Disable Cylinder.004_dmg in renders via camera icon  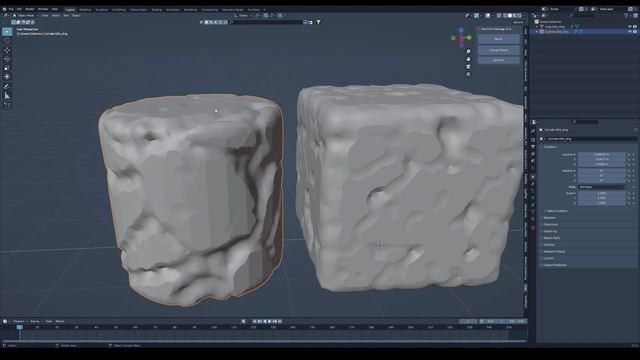tap(635, 31)
